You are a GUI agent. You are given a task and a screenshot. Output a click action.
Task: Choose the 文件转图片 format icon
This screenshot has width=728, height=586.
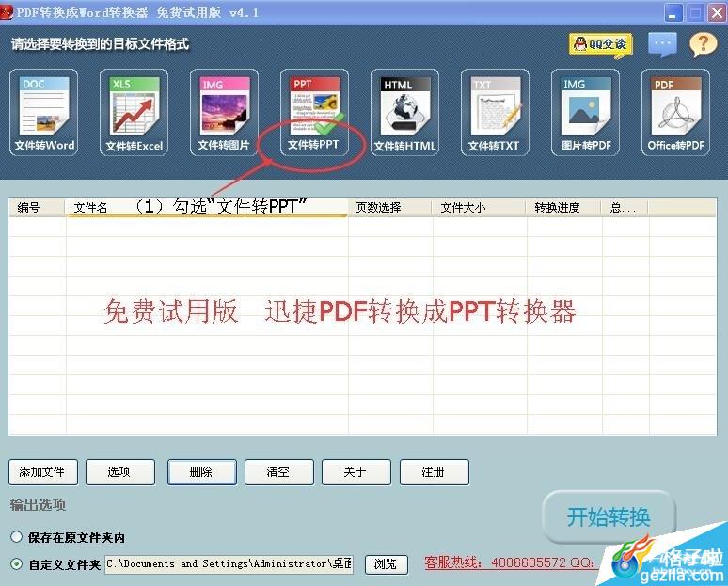224,112
